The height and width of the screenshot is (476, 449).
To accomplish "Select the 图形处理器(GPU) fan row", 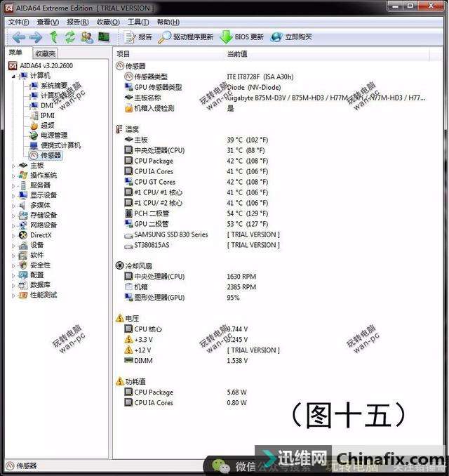I will [182, 298].
